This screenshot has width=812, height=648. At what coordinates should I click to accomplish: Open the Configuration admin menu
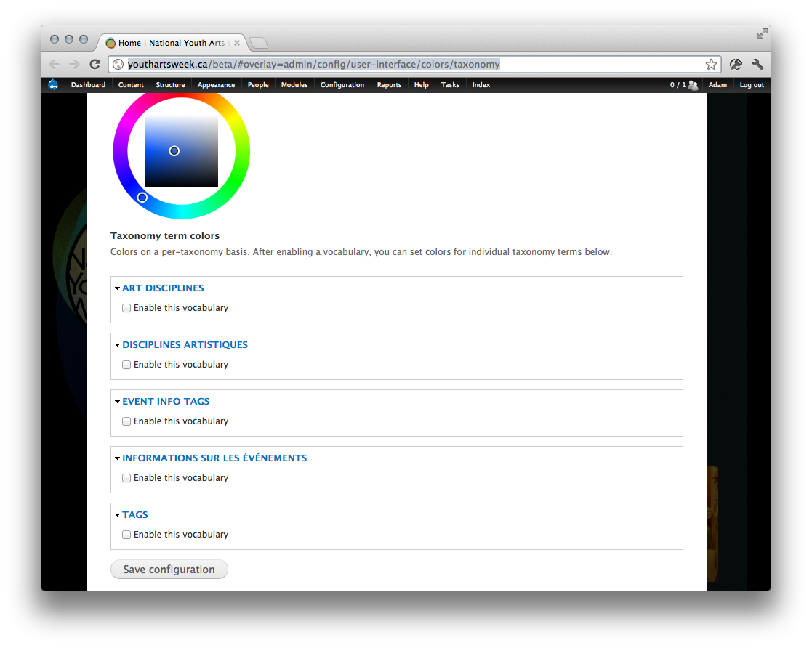(x=342, y=85)
